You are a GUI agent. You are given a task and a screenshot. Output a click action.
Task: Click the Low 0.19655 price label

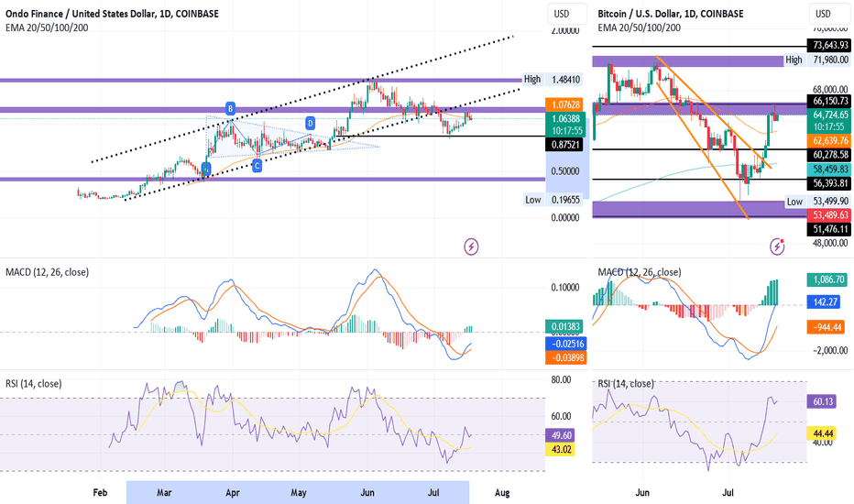tap(553, 200)
